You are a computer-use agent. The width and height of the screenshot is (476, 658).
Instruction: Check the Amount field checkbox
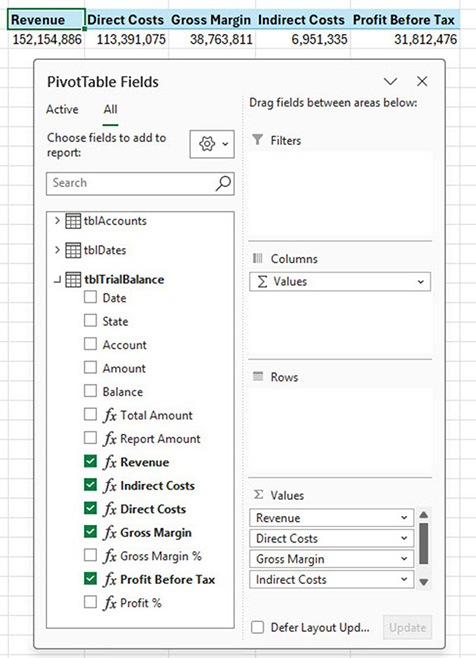[x=90, y=368]
